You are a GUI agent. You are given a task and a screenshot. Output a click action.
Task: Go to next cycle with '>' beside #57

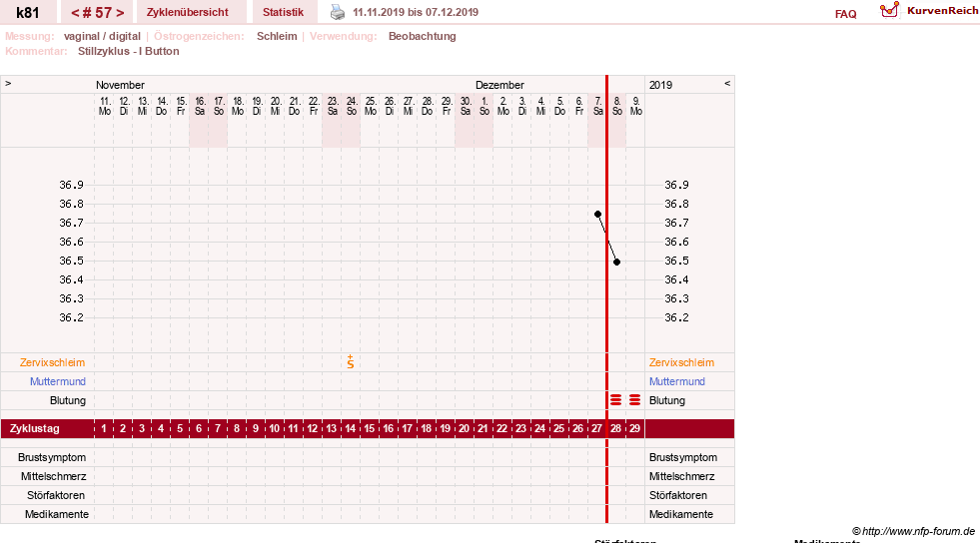(x=120, y=13)
